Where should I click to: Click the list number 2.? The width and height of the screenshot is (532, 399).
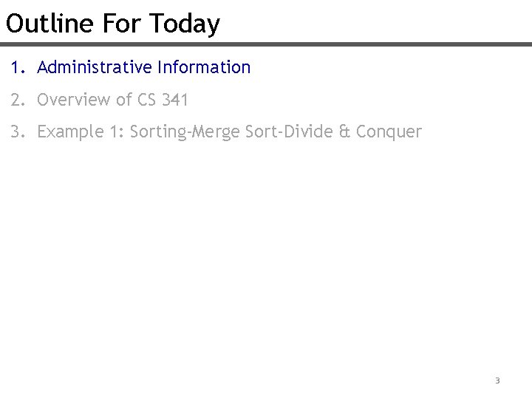(x=18, y=100)
